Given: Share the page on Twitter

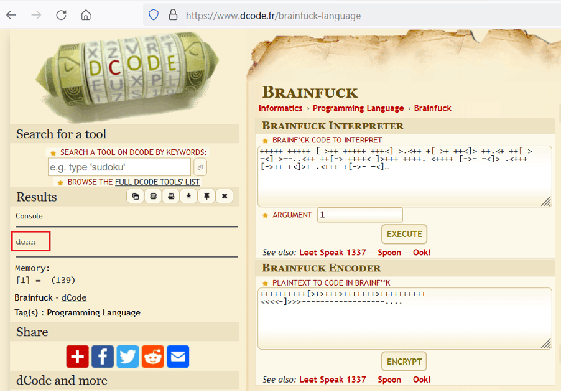Looking at the screenshot, I should click(127, 357).
